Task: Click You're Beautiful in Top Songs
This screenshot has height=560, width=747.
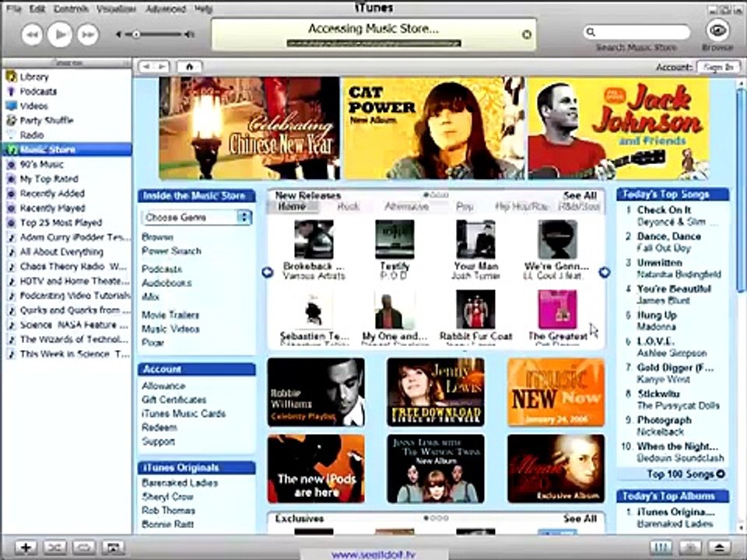Action: pos(674,289)
